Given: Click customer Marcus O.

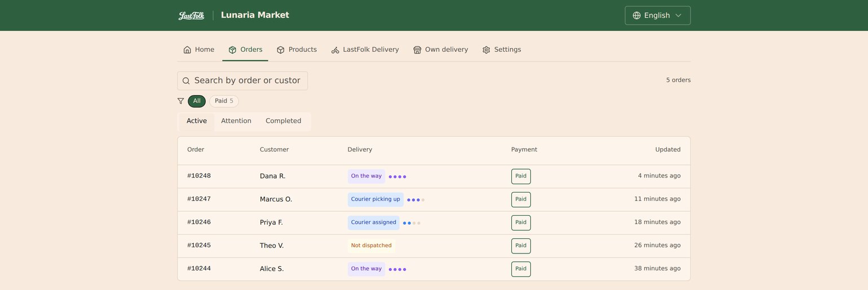Looking at the screenshot, I should [276, 199].
